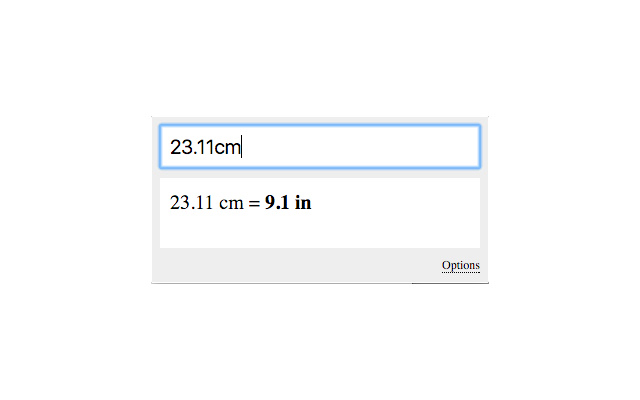This screenshot has height=400, width=640.
Task: Click "23.11" in the result line
Action: (x=193, y=203)
